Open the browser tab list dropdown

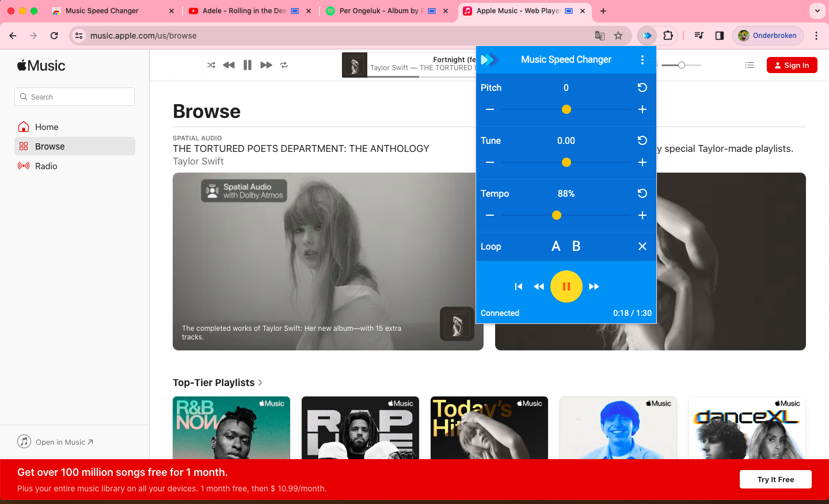pos(817,11)
